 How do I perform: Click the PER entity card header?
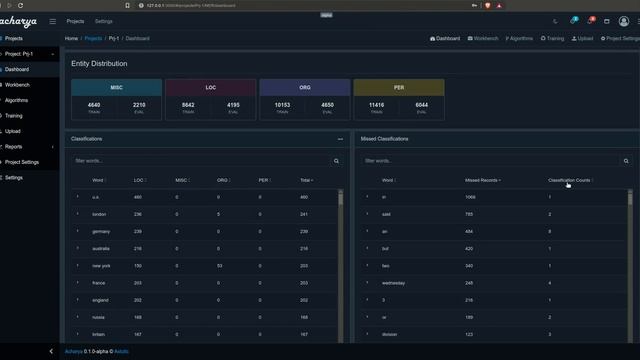click(x=399, y=88)
